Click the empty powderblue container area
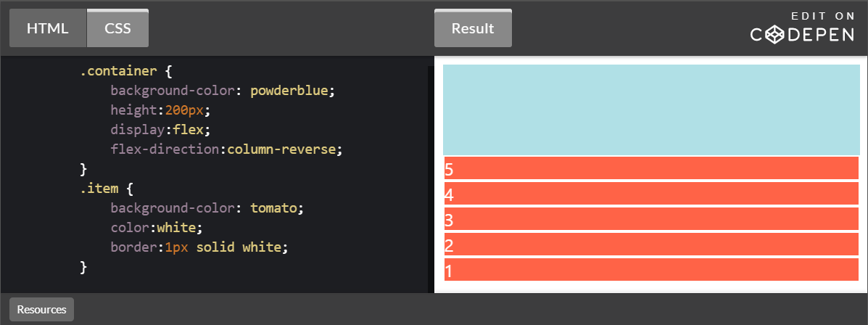The height and width of the screenshot is (325, 868). coord(650,109)
